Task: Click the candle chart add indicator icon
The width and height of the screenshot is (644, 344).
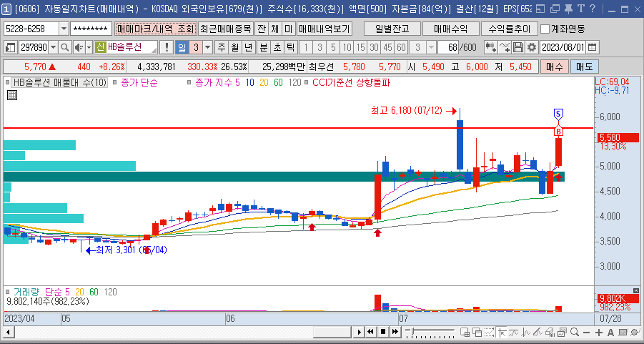Action: pos(490,47)
